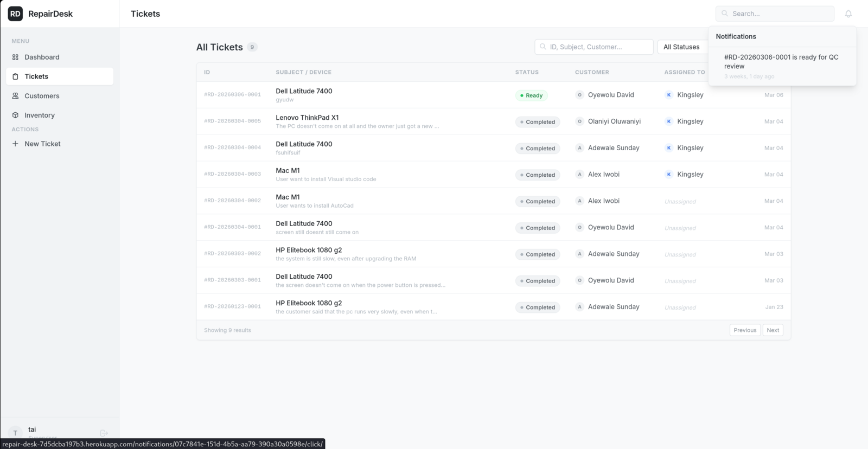
Task: Click the Previous pagination button
Action: point(744,330)
